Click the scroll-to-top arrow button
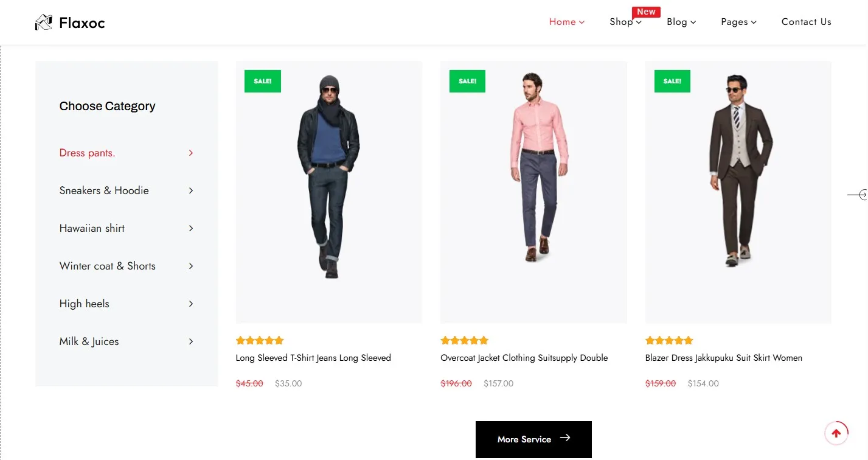This screenshot has height=460, width=868. coord(836,433)
